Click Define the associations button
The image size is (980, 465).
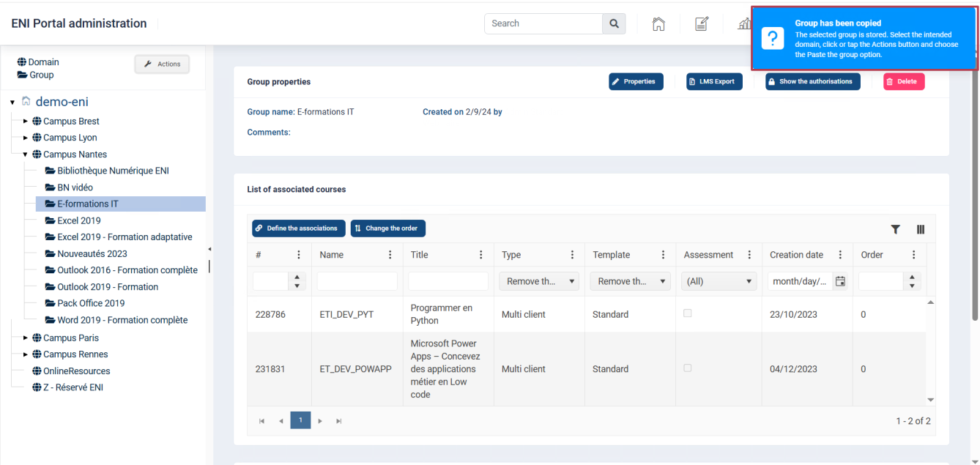[x=299, y=228]
